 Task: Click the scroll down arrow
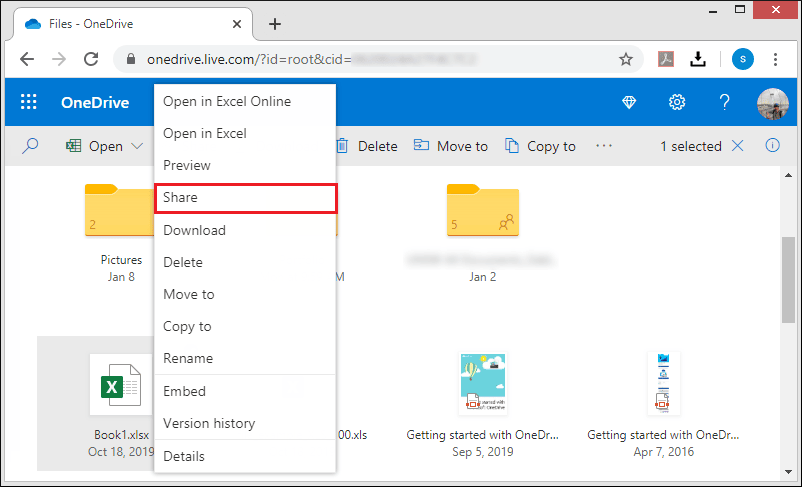pos(788,472)
